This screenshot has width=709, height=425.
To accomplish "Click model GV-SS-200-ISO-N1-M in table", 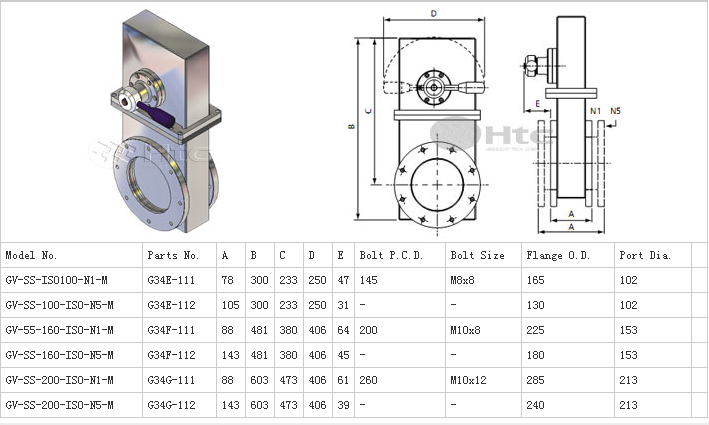I will point(59,380).
